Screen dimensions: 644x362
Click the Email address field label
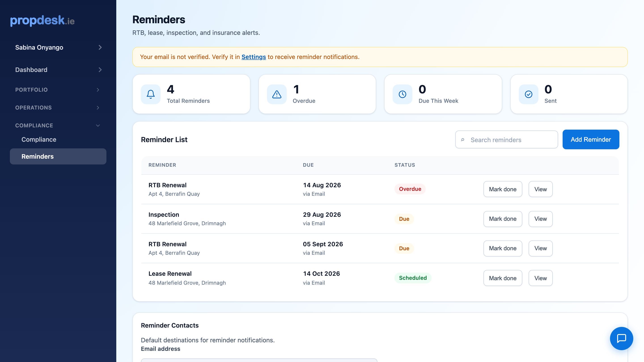(161, 349)
